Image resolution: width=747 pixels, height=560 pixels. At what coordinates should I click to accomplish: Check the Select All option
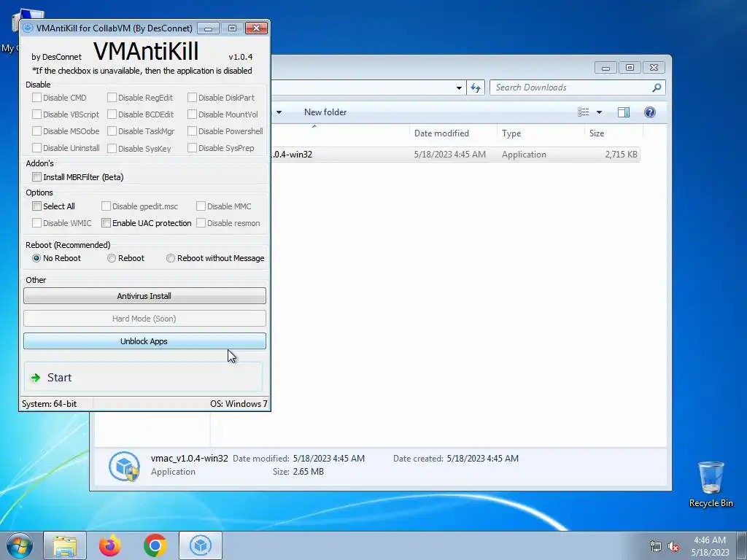(x=36, y=206)
